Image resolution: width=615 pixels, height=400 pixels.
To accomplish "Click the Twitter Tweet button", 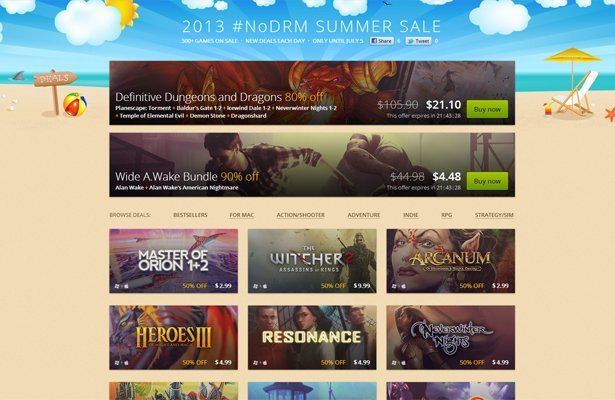I will pos(418,41).
